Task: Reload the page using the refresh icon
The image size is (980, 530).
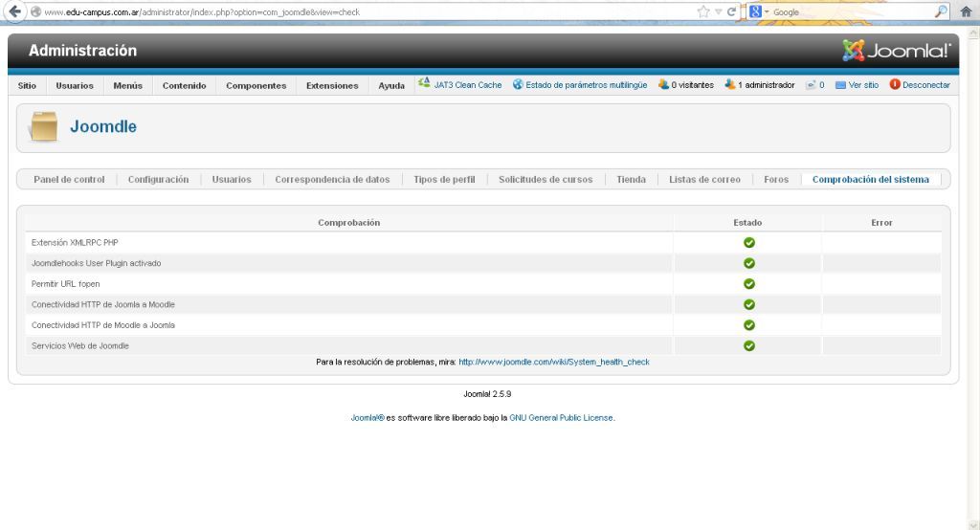Action: pos(733,11)
